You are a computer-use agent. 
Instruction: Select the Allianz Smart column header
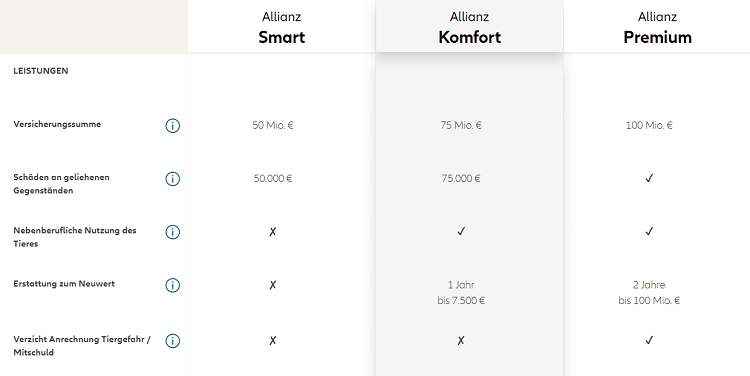282,28
